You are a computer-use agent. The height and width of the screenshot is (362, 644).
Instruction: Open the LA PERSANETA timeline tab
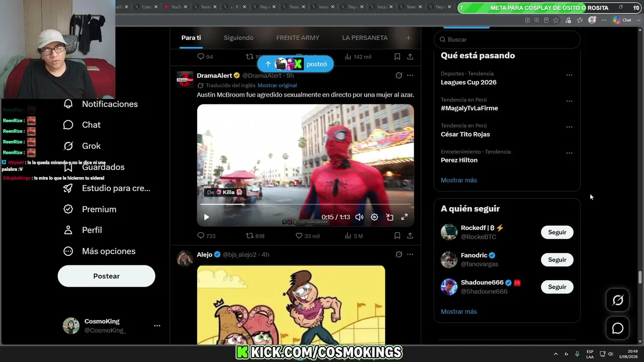click(x=365, y=38)
